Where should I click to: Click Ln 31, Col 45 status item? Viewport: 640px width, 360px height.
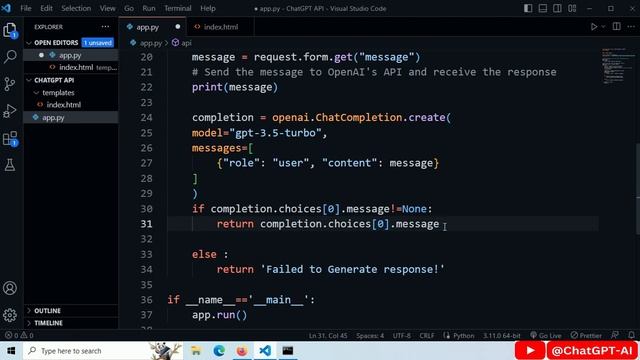click(x=328, y=336)
